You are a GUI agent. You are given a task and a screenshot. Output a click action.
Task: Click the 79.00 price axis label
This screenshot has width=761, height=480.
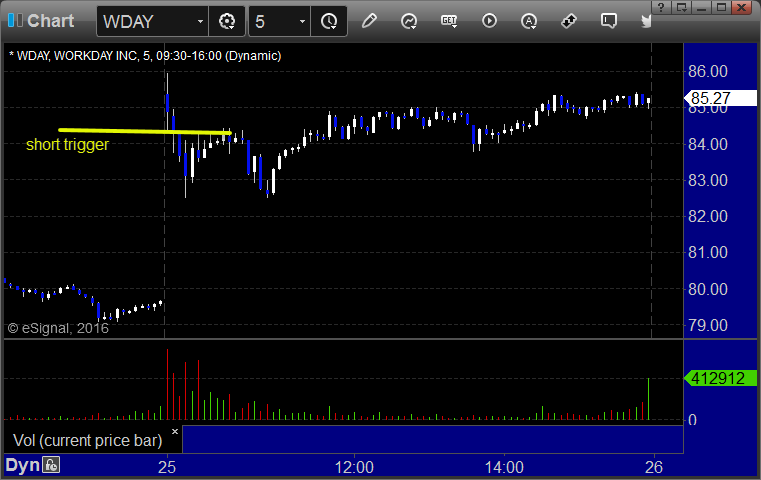(x=708, y=325)
